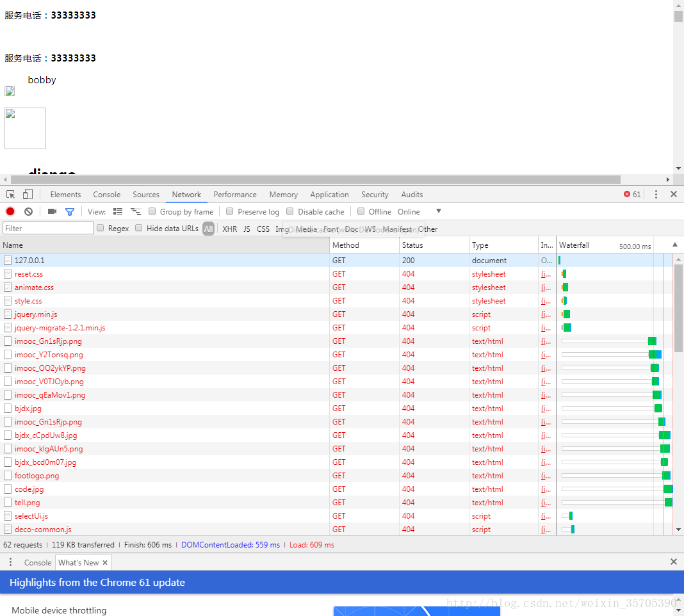
Task: Stop recording network log
Action: (10, 211)
